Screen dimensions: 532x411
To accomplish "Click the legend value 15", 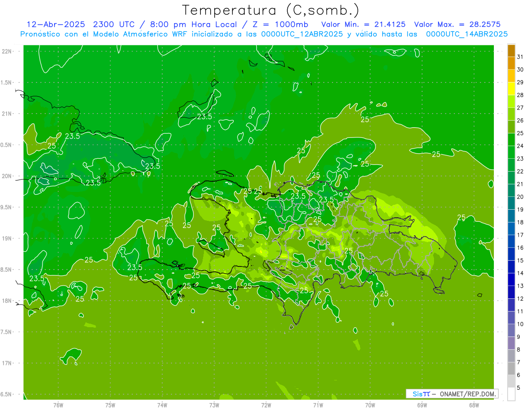I will (520, 260).
